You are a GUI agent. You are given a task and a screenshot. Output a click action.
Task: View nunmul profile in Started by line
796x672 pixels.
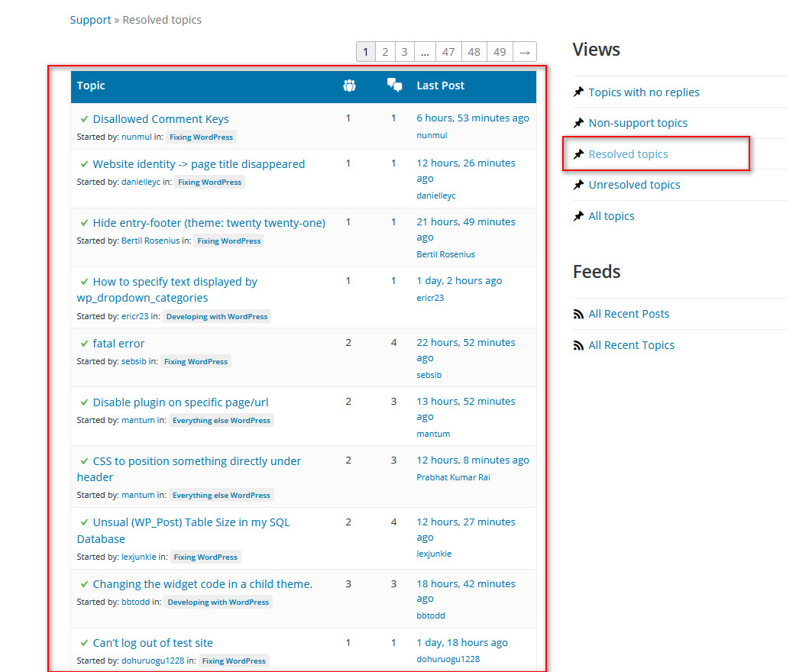tap(136, 137)
